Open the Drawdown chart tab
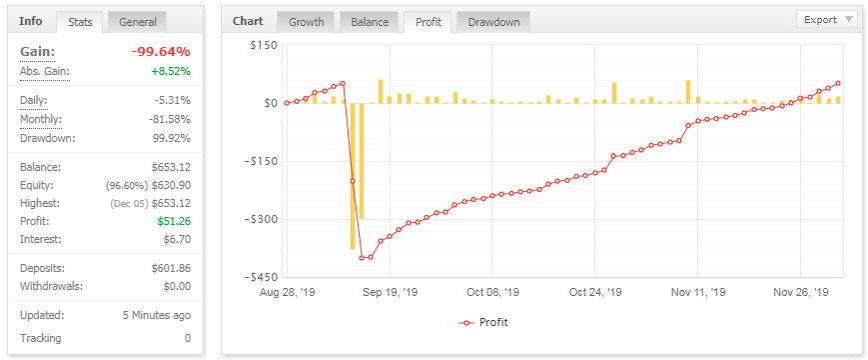Image resolution: width=868 pixels, height=360 pixels. click(x=493, y=22)
